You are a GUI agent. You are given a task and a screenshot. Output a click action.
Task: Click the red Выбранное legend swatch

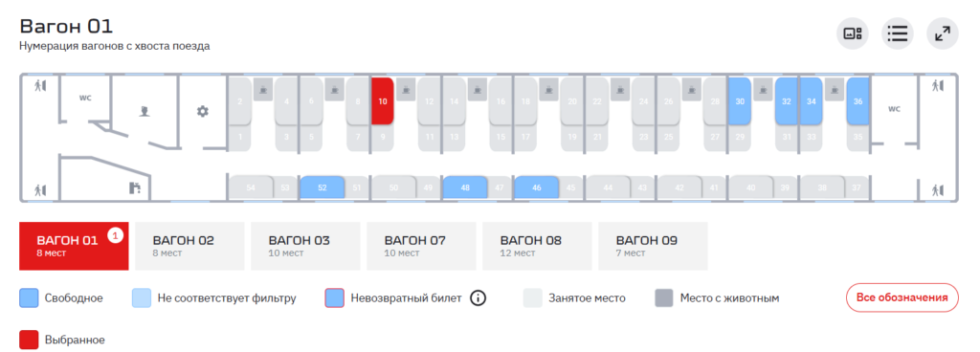[29, 340]
